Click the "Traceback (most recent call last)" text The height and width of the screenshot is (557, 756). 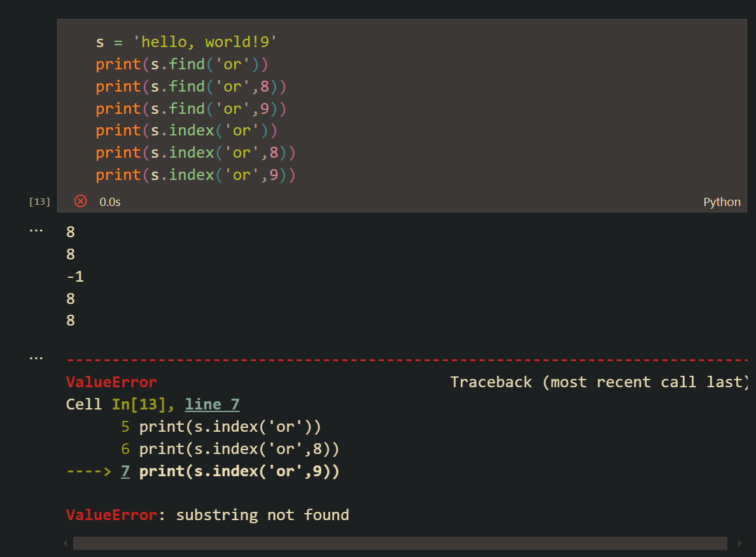click(x=598, y=382)
